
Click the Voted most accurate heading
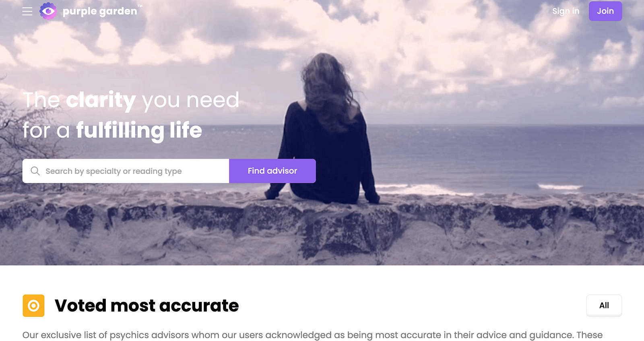pos(147,306)
